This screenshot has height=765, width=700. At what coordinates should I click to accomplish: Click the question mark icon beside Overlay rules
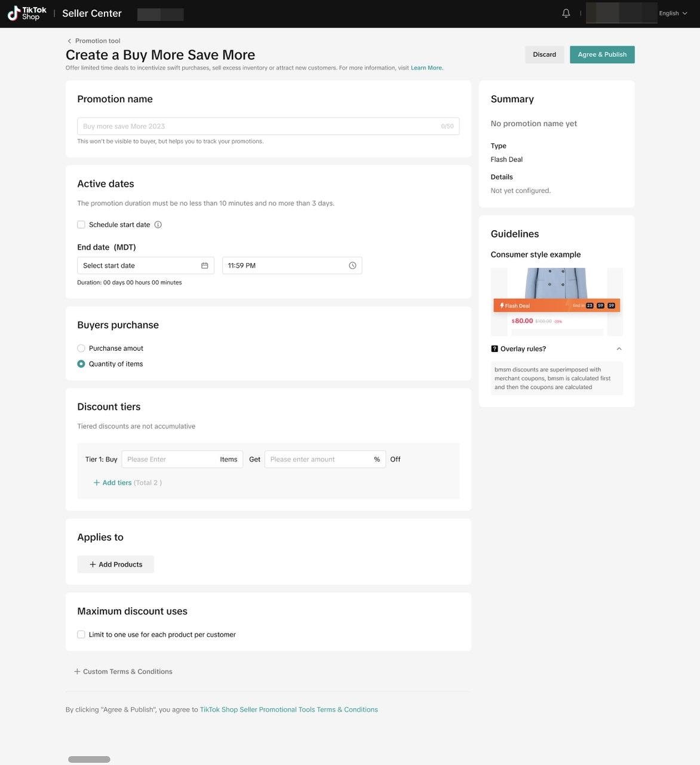pyautogui.click(x=495, y=349)
